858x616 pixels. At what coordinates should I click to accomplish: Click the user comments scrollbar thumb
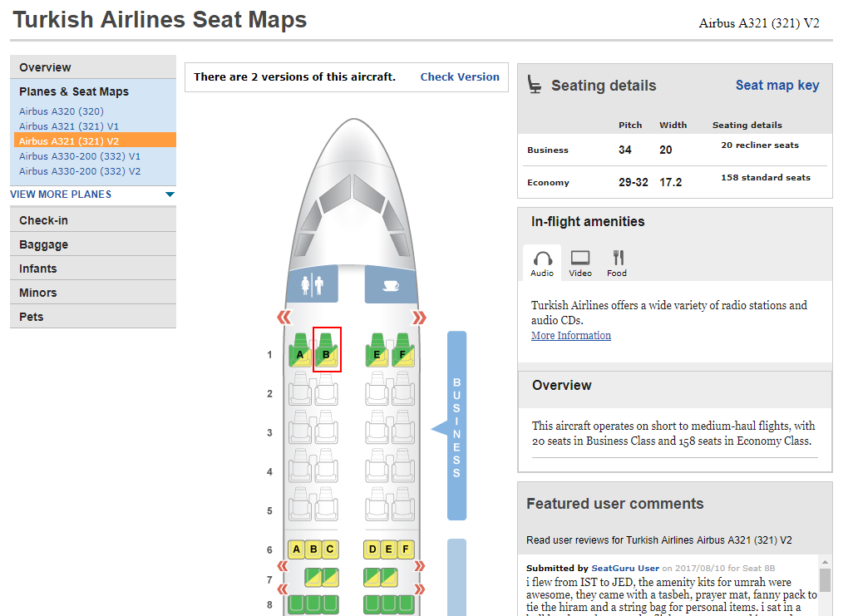click(826, 580)
